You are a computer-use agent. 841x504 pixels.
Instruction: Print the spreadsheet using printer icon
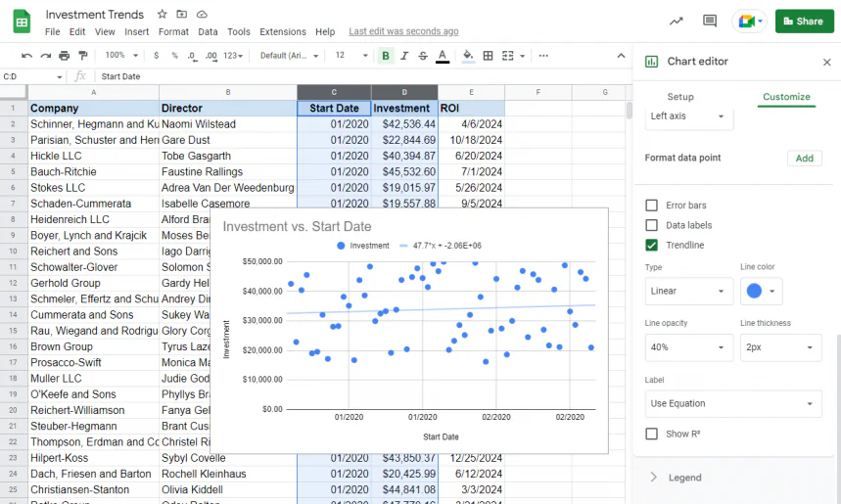pyautogui.click(x=64, y=56)
